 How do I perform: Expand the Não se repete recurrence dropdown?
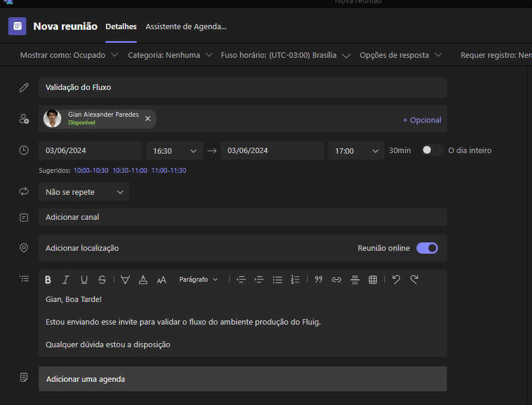point(84,192)
